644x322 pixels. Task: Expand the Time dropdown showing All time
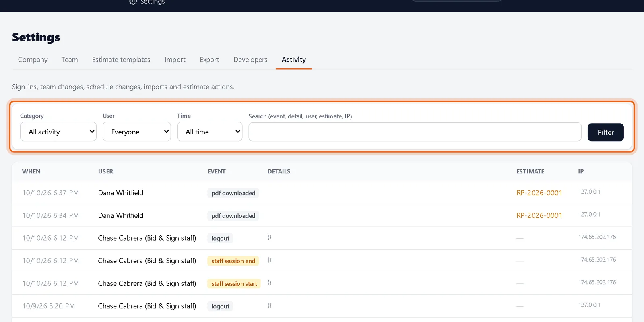(210, 132)
